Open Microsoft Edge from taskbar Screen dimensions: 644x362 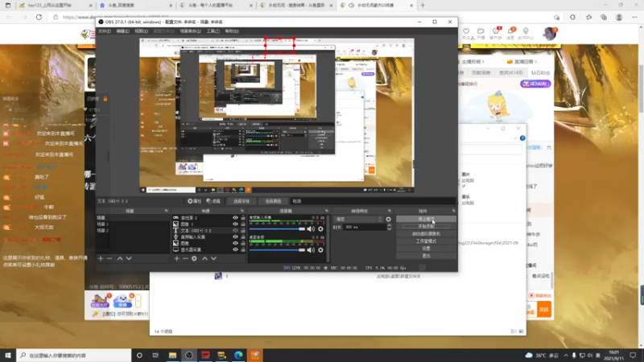pos(238,355)
